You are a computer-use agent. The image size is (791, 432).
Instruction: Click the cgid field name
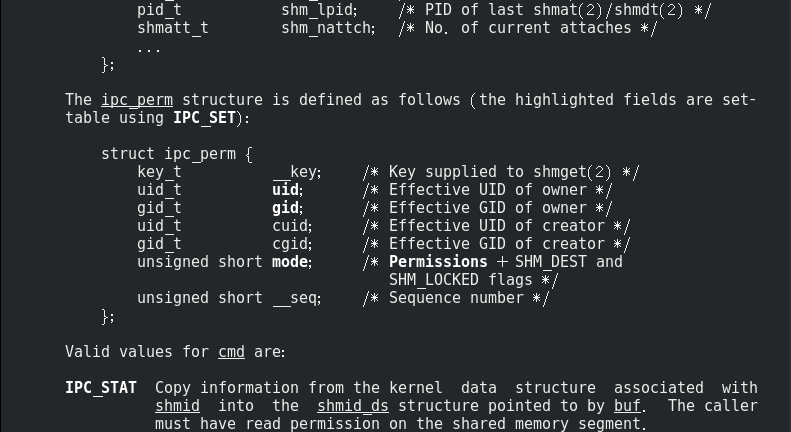[290, 244]
